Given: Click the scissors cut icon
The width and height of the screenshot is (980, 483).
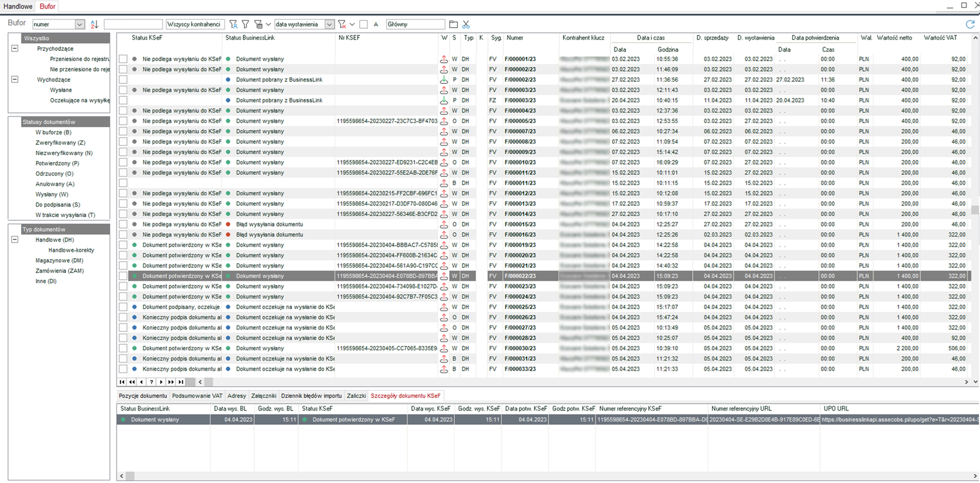Looking at the screenshot, I should 467,24.
